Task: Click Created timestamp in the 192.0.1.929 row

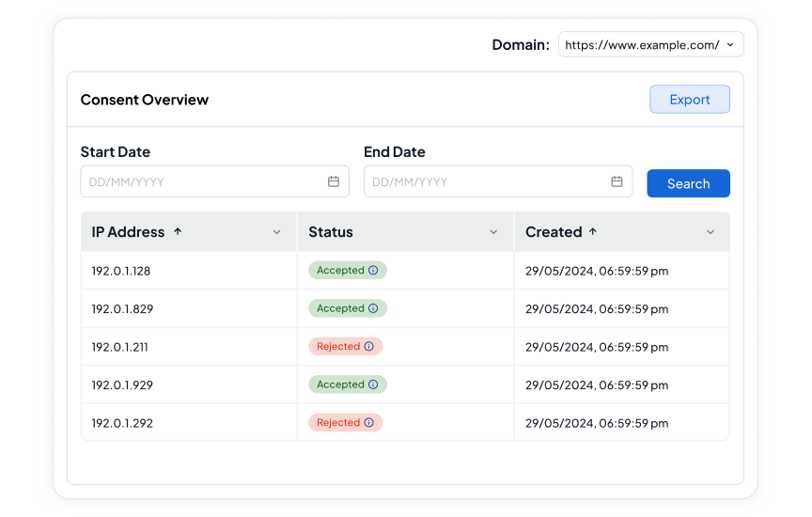Action: [x=597, y=384]
